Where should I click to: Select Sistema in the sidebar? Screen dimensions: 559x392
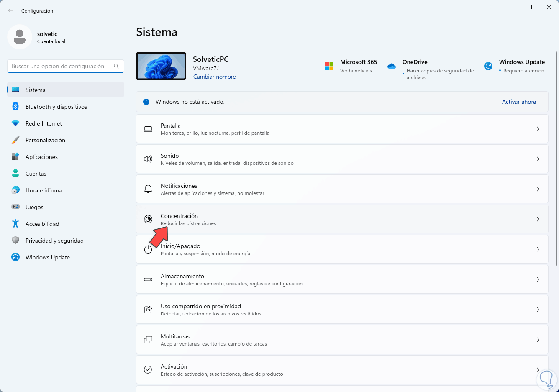pyautogui.click(x=66, y=90)
